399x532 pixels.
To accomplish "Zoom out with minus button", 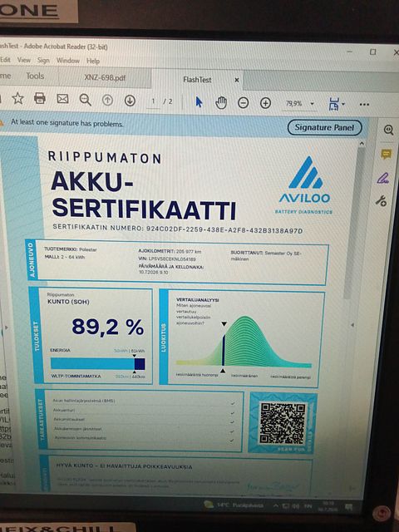I will [243, 103].
